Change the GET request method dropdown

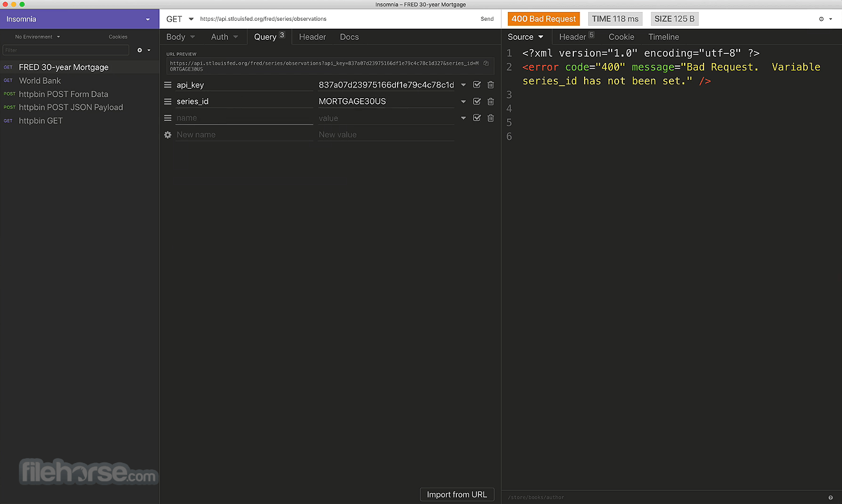click(179, 19)
